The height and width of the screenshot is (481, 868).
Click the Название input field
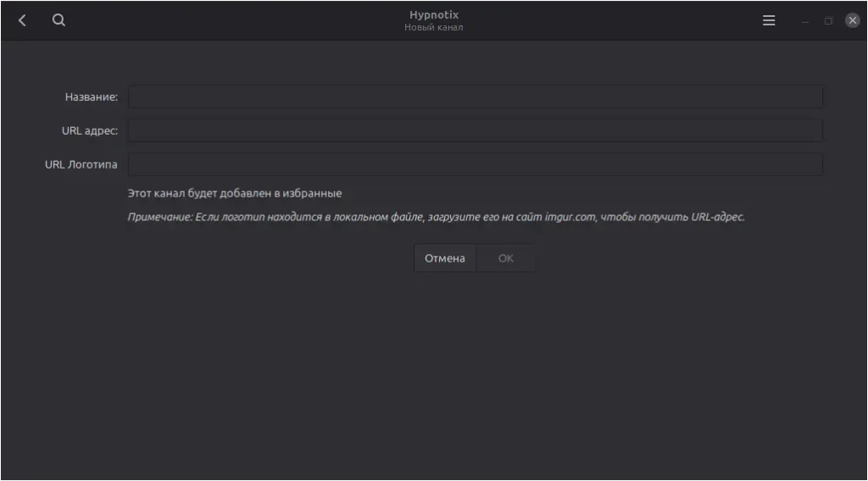[x=475, y=97]
